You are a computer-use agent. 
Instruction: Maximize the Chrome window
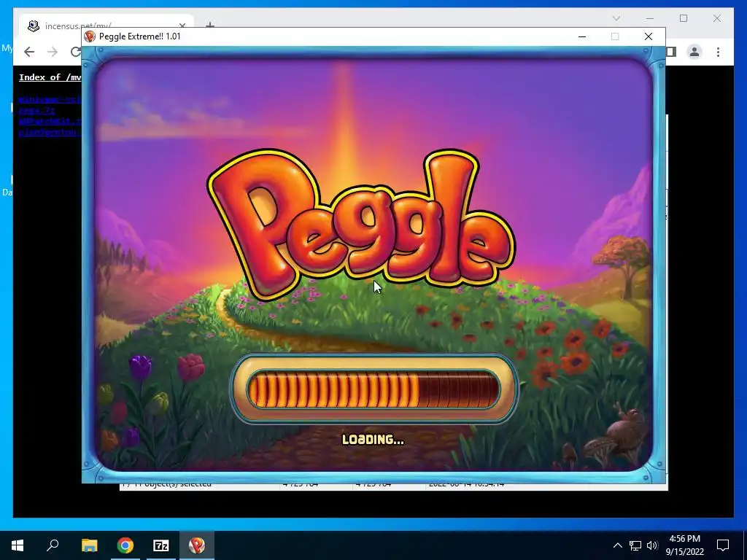(x=684, y=18)
